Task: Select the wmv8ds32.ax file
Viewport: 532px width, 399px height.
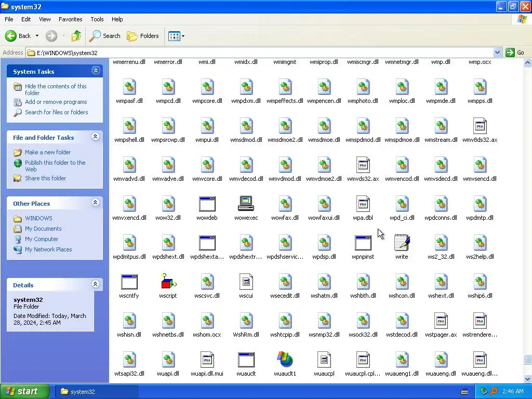Action: [480, 126]
